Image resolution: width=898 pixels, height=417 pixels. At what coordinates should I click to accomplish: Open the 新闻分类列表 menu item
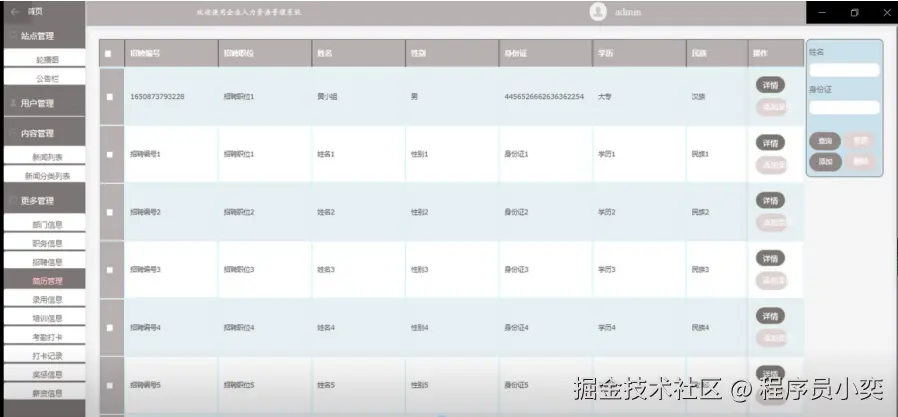coord(44,176)
